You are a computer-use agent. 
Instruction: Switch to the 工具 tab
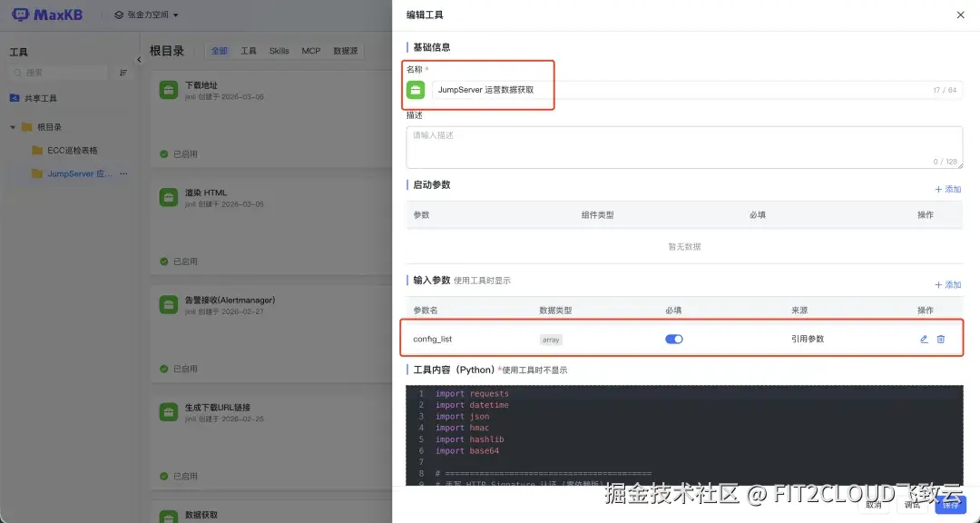(x=249, y=51)
